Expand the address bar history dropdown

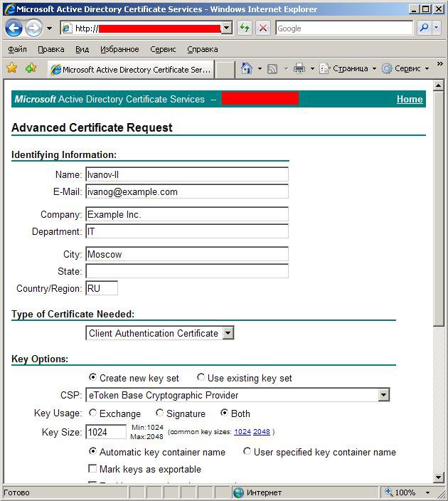coord(226,28)
